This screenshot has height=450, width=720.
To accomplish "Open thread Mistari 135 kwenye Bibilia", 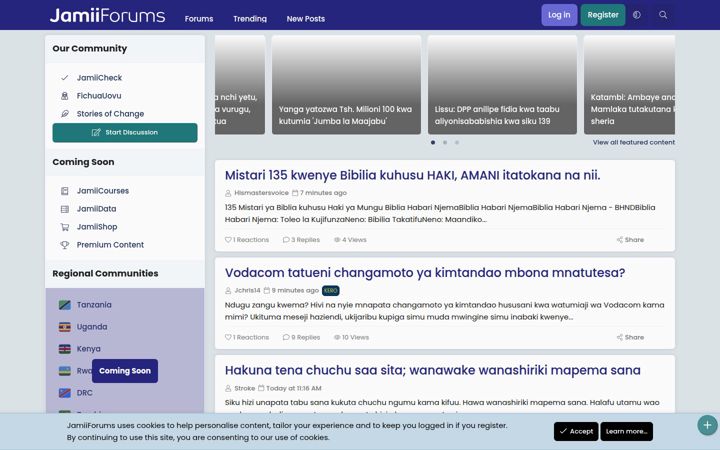I will [x=412, y=175].
